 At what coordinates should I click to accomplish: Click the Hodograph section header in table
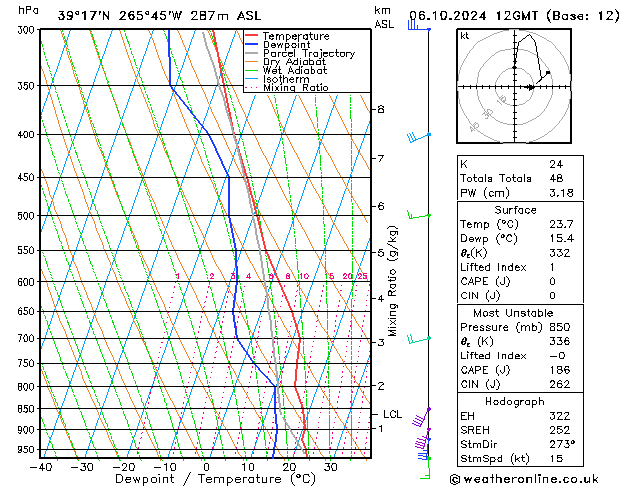[515, 401]
